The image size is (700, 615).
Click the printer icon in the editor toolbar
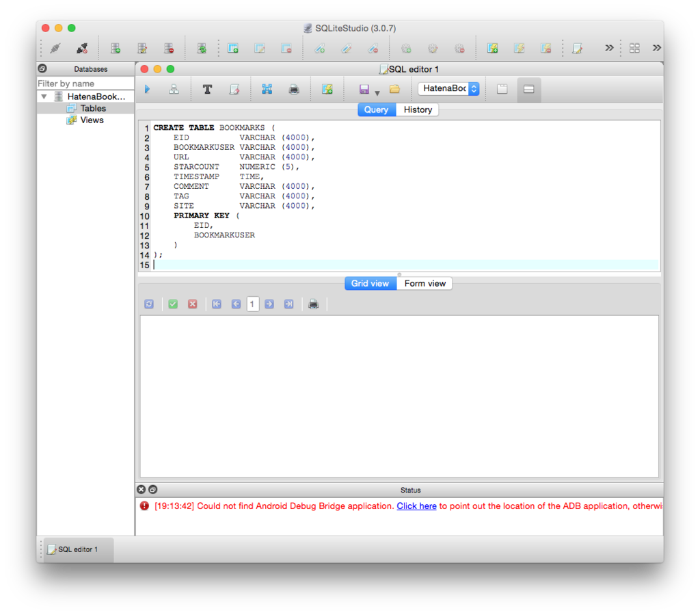[294, 90]
